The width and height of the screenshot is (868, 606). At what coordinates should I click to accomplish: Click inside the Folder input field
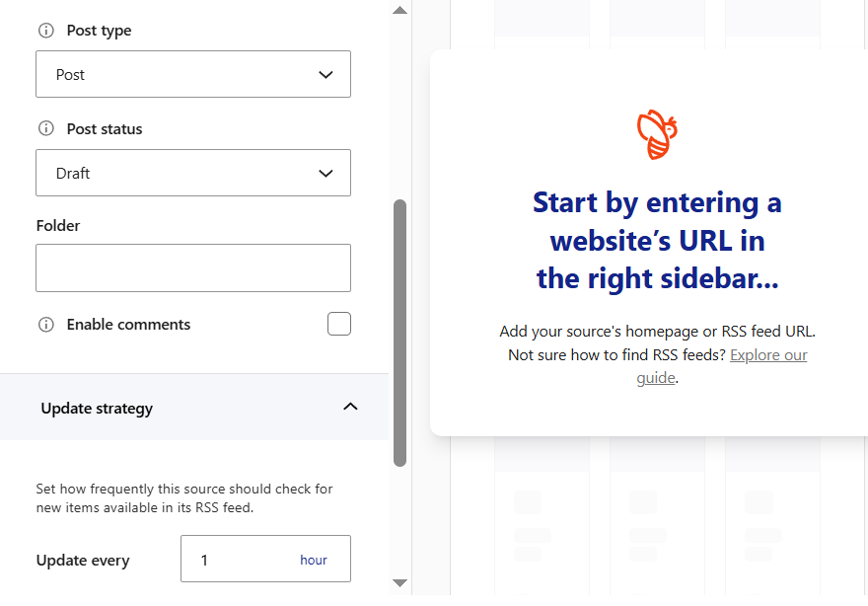192,267
